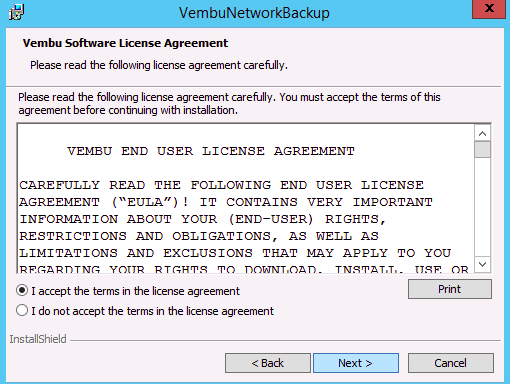Select the accept terms radio button
The width and height of the screenshot is (510, 384).
[22, 291]
